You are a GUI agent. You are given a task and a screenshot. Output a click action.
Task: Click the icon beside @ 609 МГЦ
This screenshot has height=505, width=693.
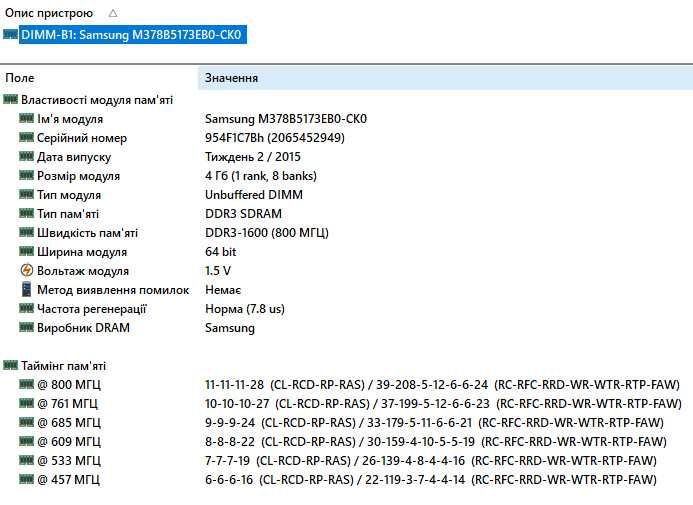27,441
